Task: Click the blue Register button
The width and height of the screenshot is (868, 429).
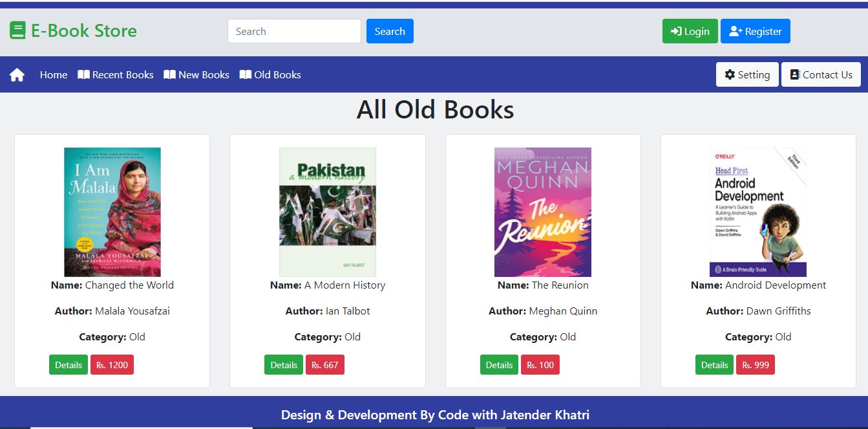Action: pos(756,31)
